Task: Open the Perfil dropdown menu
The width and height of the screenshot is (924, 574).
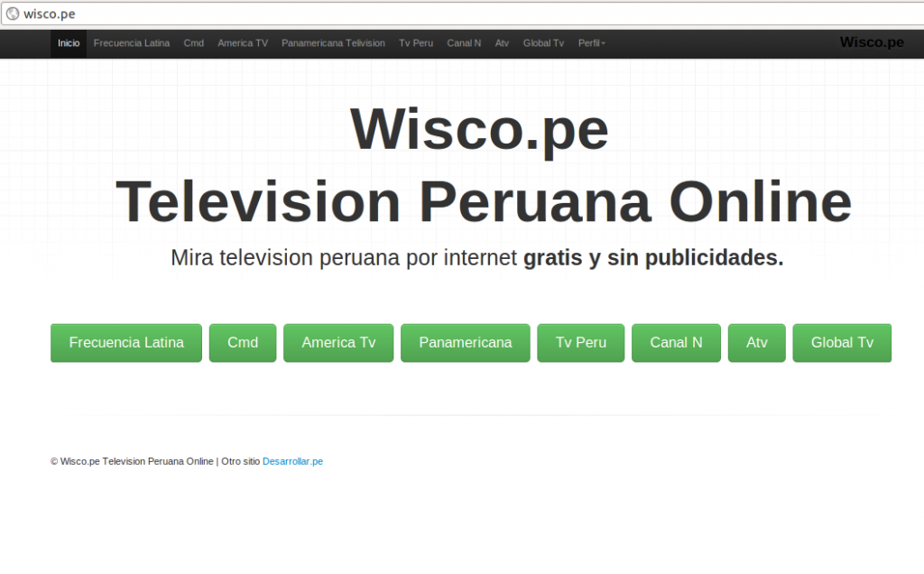Action: click(x=591, y=43)
